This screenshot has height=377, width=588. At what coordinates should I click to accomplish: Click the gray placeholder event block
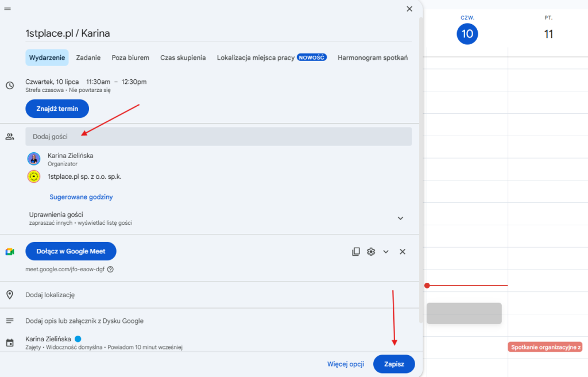pyautogui.click(x=464, y=313)
